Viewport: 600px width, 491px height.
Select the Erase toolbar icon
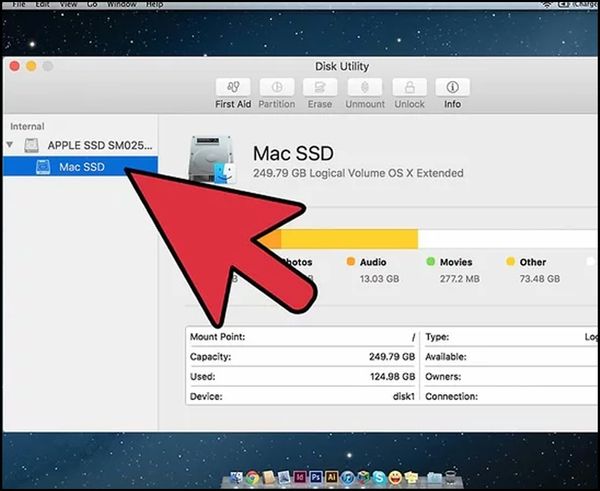321,88
